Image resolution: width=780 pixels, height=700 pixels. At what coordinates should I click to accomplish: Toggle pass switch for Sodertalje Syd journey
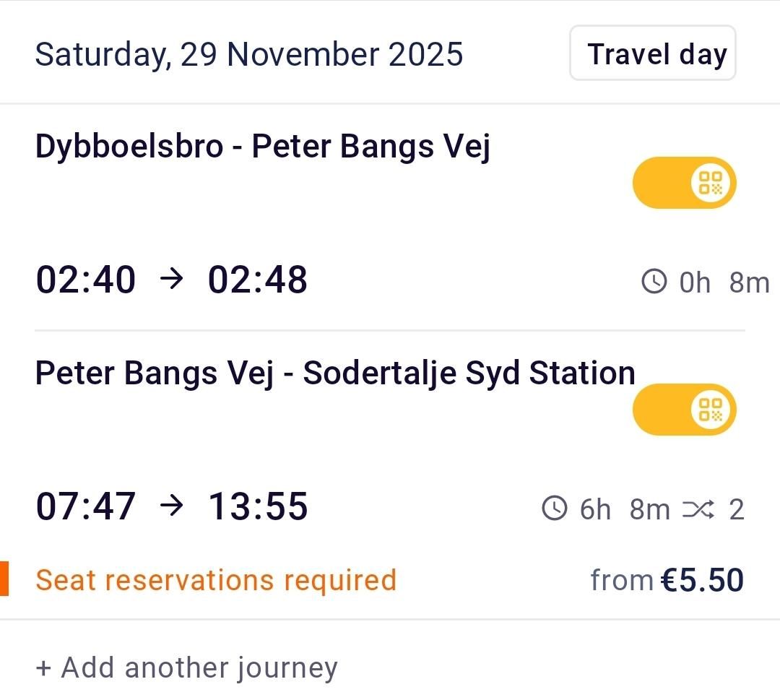(x=683, y=410)
